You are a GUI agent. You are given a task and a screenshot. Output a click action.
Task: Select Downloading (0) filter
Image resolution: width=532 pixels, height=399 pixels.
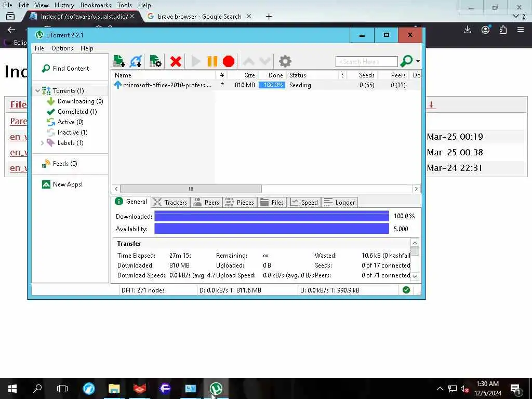click(75, 101)
